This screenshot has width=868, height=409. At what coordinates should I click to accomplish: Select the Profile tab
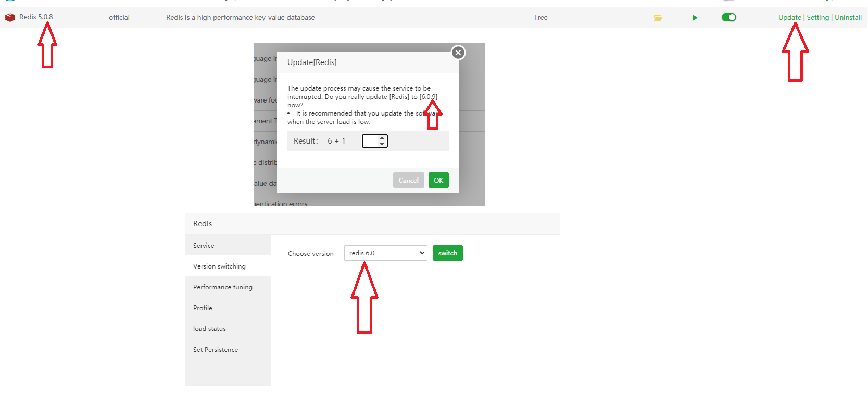(x=228, y=308)
